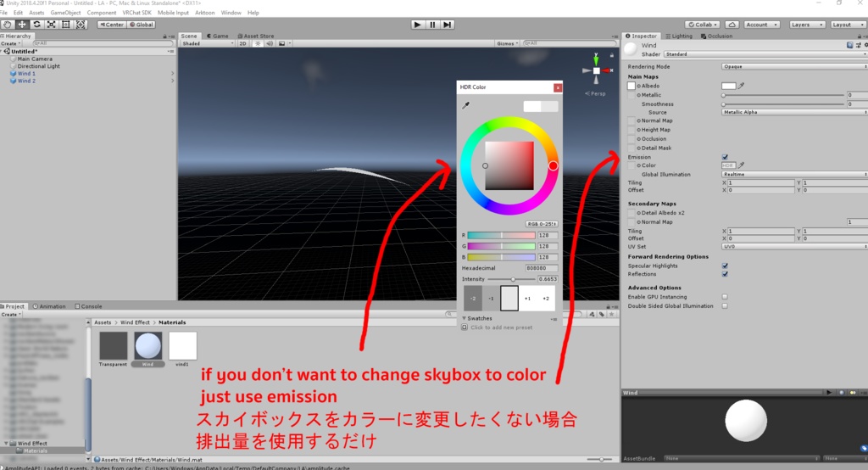Click the Albedo color swatch

tap(728, 86)
